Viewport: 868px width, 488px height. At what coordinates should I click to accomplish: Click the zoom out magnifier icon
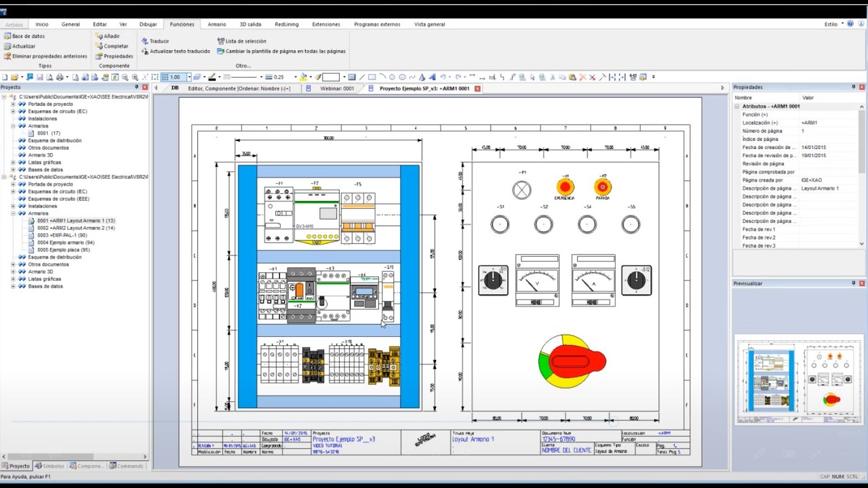pyautogui.click(x=125, y=77)
